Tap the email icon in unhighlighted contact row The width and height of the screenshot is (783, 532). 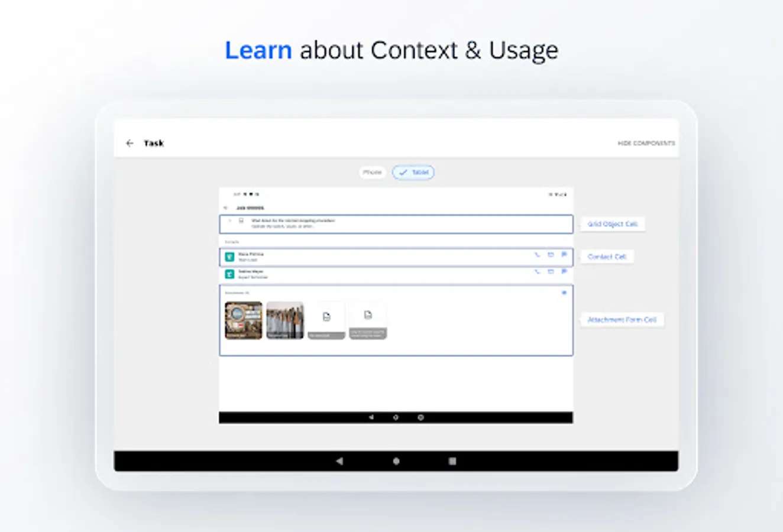[551, 271]
